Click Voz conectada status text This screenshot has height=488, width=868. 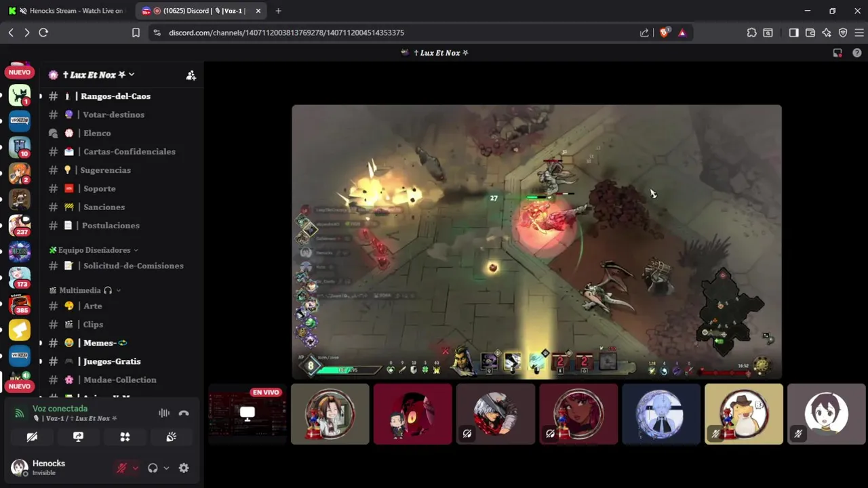click(x=60, y=409)
